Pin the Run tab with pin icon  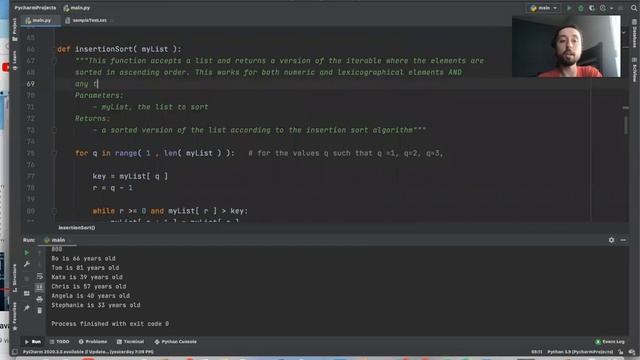point(27,308)
